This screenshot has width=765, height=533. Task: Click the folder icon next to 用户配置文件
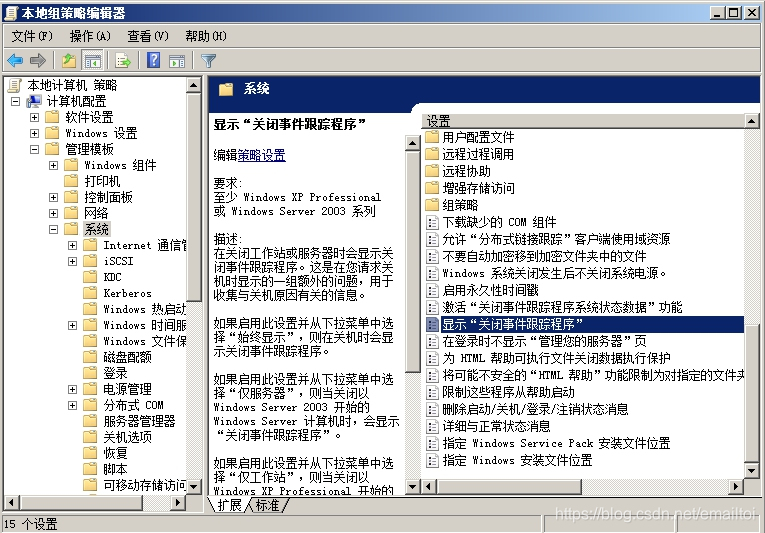pos(432,137)
